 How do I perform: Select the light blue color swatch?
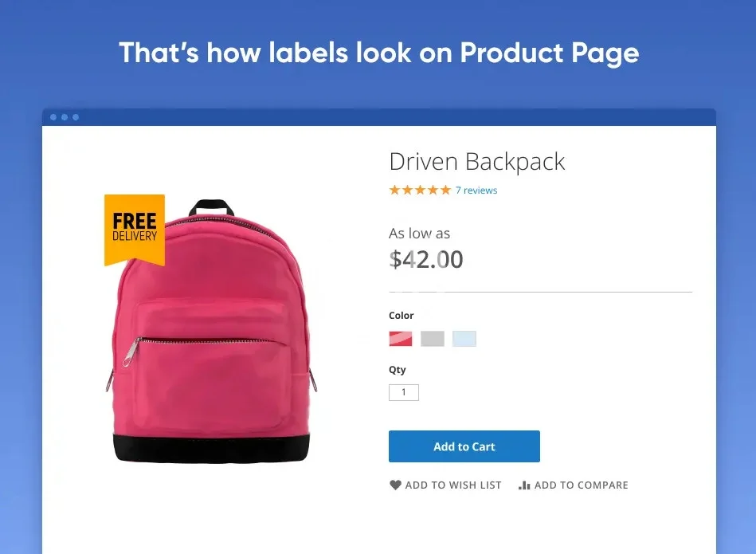tap(464, 339)
